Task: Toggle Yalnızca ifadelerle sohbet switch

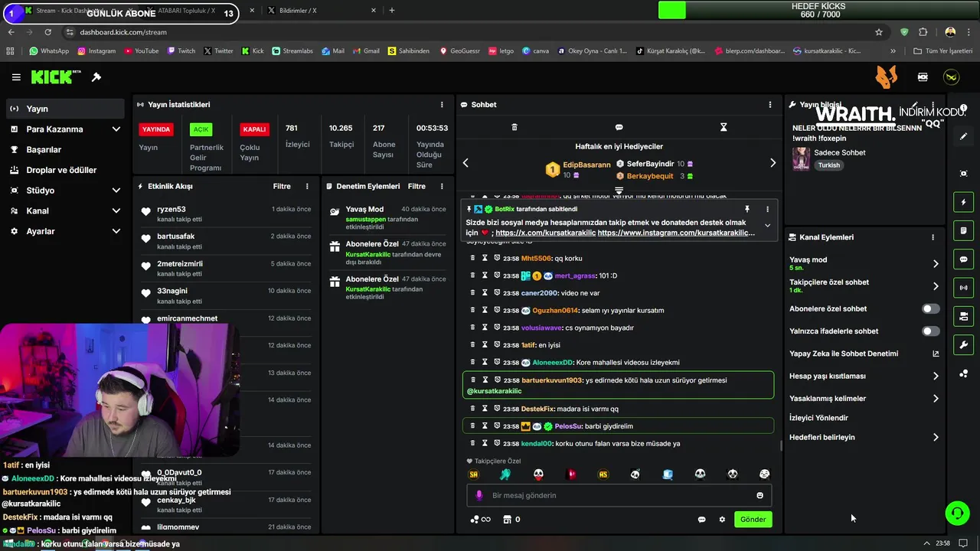Action: 930,331
